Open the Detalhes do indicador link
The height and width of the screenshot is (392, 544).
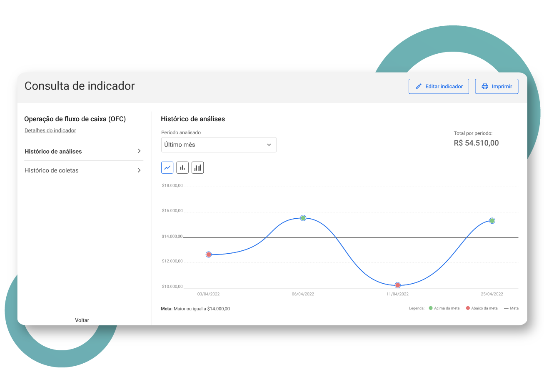click(x=50, y=130)
